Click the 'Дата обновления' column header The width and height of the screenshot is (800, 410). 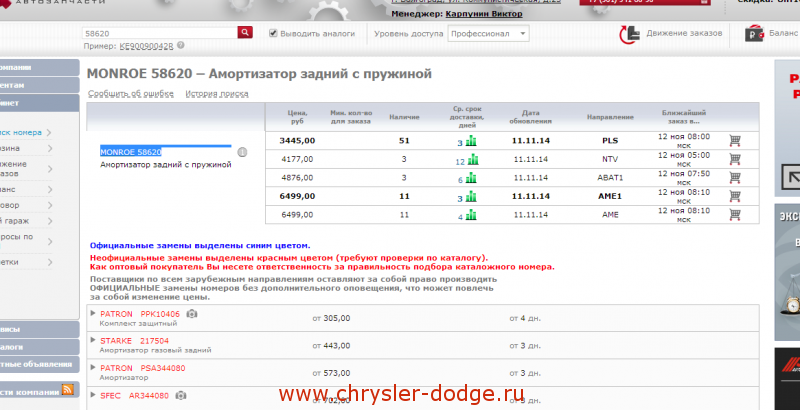[531, 117]
